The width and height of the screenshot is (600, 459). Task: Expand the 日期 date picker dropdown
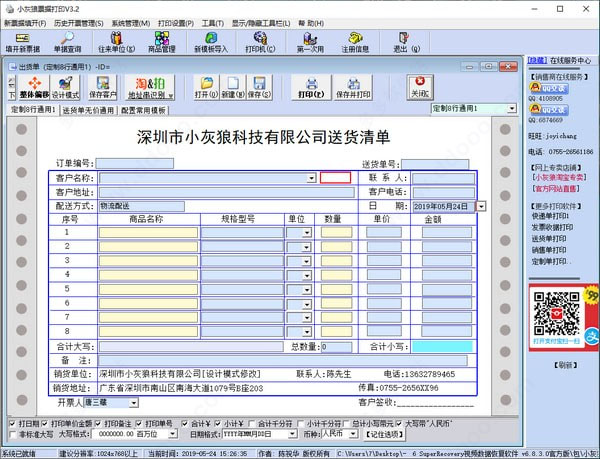481,206
